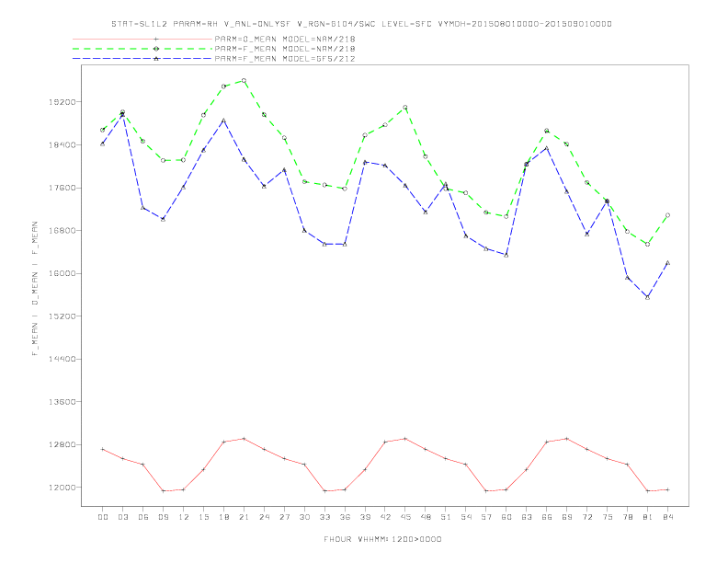Click the green NAM circle marker at hour 21

[x=244, y=81]
